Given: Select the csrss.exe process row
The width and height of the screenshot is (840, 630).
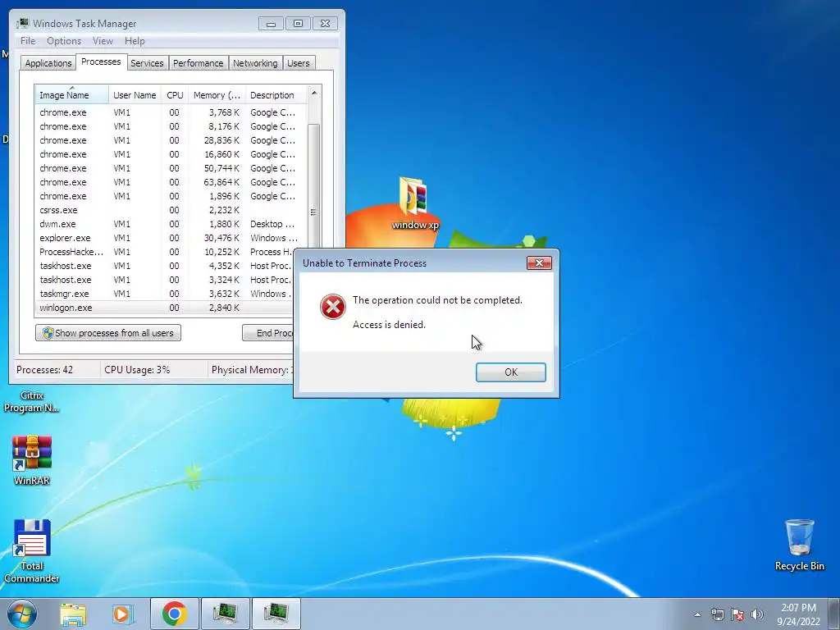Looking at the screenshot, I should click(171, 210).
